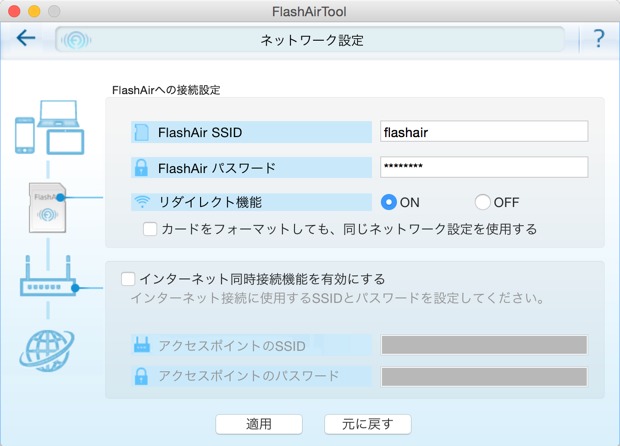Image resolution: width=620 pixels, height=446 pixels.
Task: Minimize the window with the yellow button
Action: (x=34, y=11)
